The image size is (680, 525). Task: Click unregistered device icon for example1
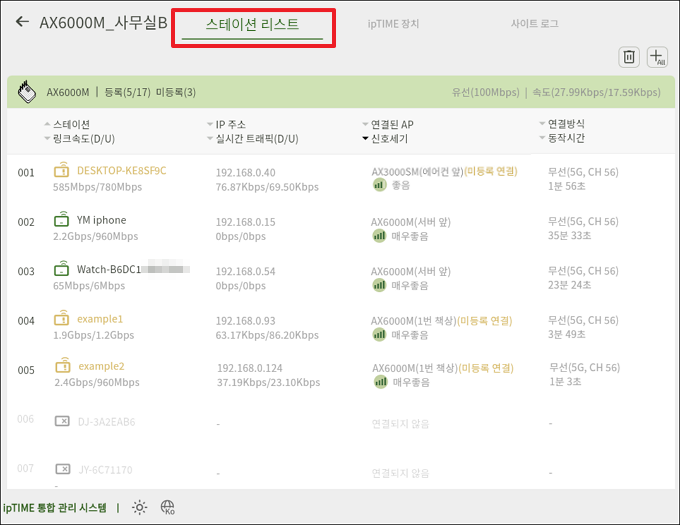(62, 318)
